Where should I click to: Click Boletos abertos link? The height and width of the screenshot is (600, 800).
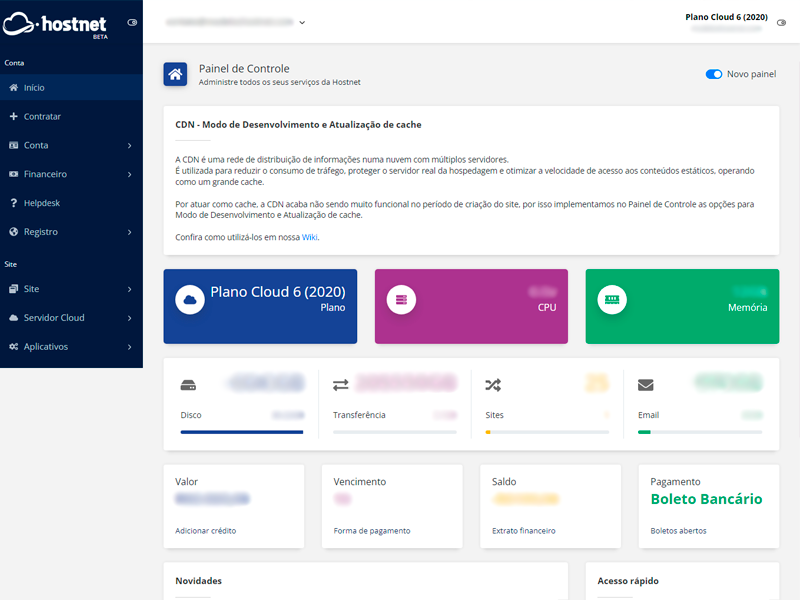pos(678,531)
